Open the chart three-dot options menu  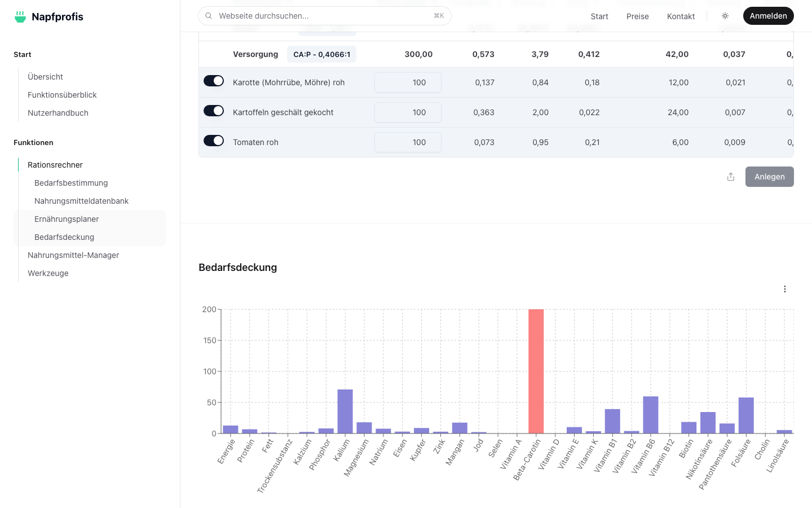coord(785,289)
